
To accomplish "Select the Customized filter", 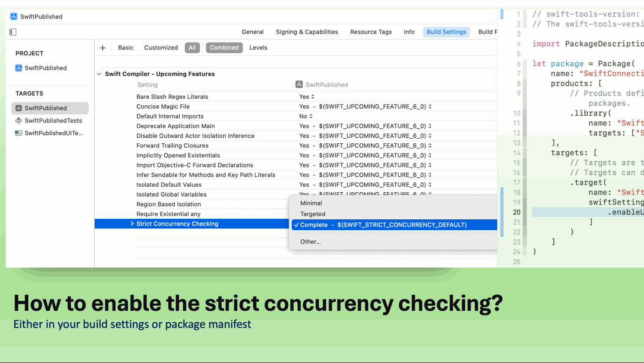I will 161,48.
